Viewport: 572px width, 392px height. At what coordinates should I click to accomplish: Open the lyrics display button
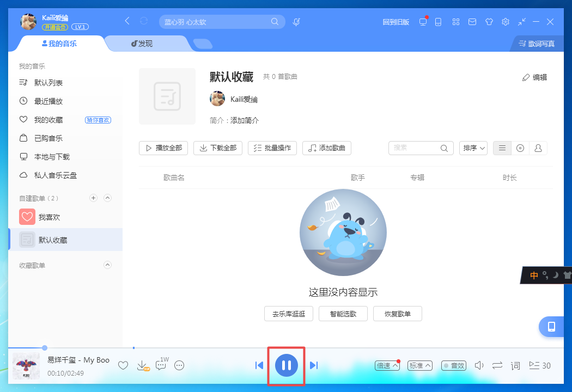click(x=515, y=365)
